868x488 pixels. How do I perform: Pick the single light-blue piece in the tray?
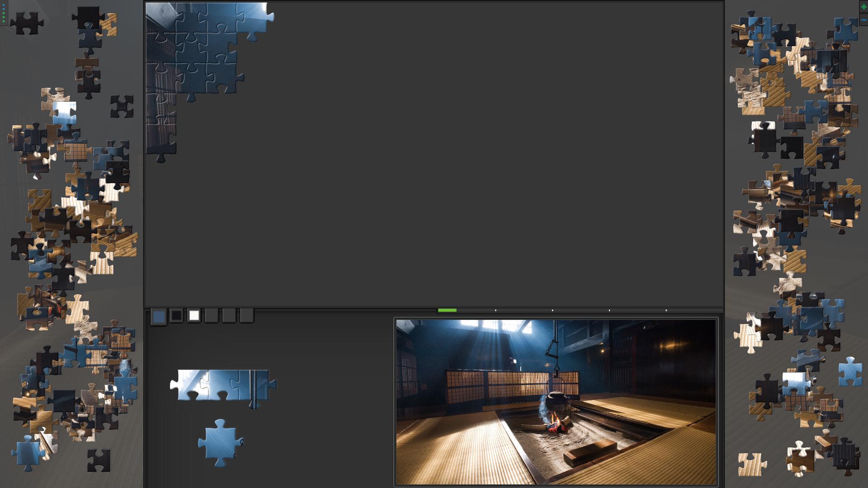coord(221,443)
